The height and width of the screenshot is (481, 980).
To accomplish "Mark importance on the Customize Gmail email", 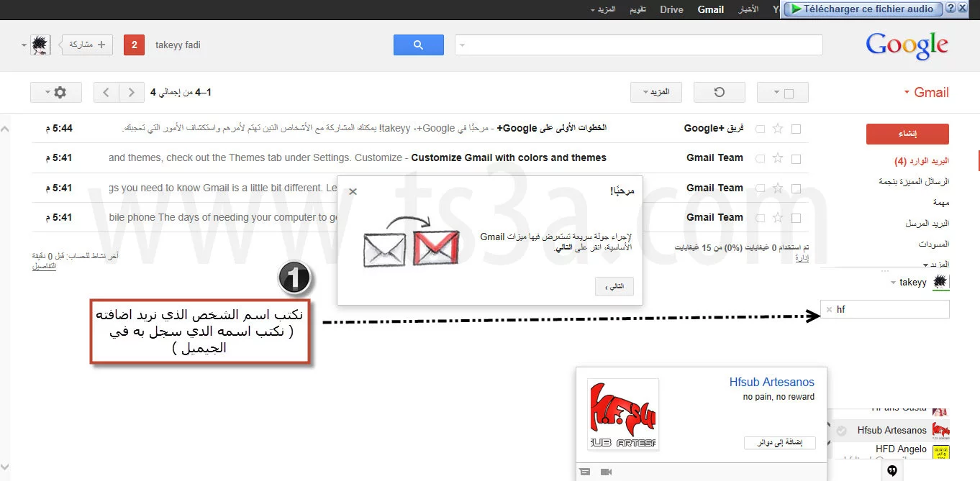I will pyautogui.click(x=760, y=158).
